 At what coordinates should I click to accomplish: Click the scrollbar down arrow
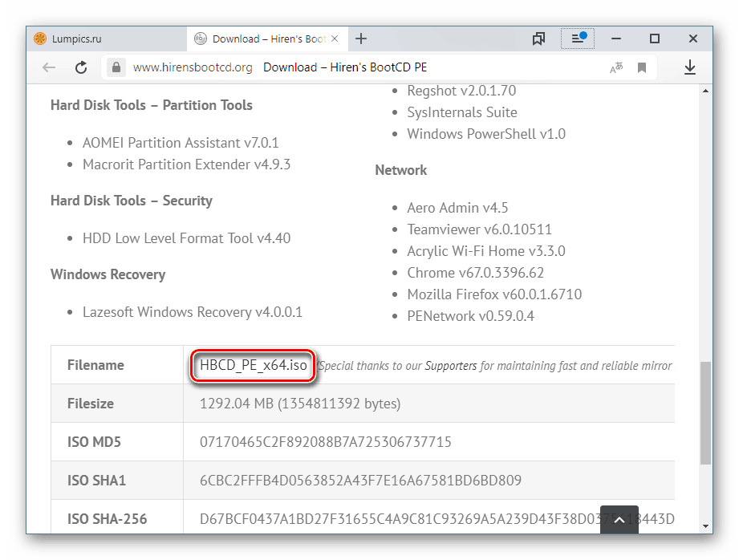(x=705, y=526)
